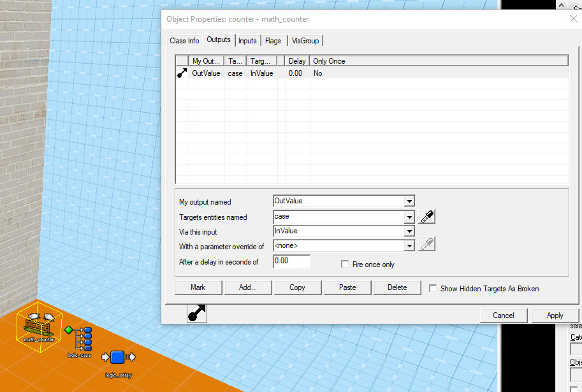Click the arrow icon on the OutValue row
This screenshot has width=582, height=392.
[181, 73]
